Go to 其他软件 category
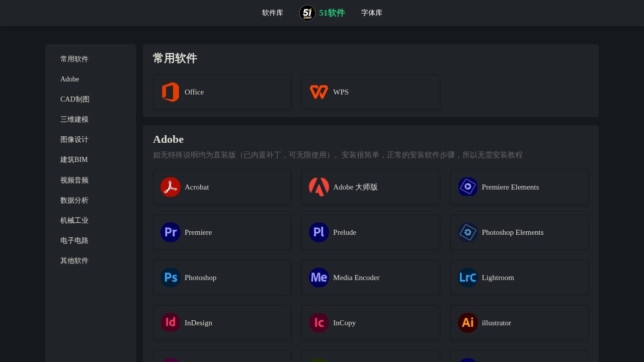644x362 pixels. (74, 260)
